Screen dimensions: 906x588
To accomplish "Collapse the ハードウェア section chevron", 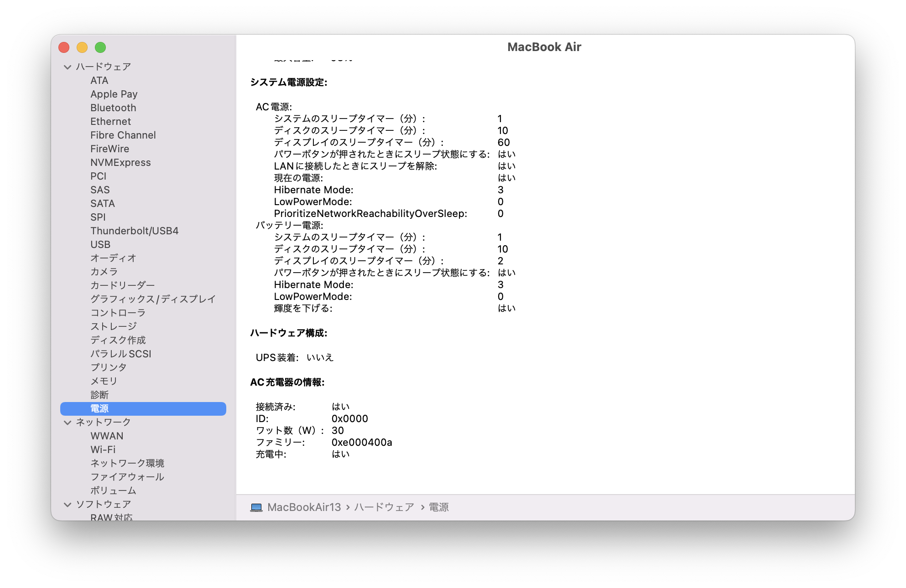I will [68, 67].
